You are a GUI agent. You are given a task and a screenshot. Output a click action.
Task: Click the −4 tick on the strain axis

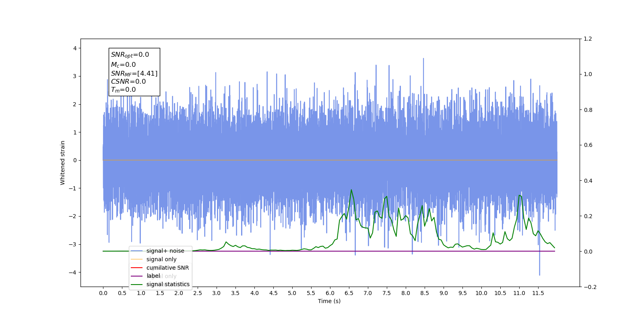(73, 272)
